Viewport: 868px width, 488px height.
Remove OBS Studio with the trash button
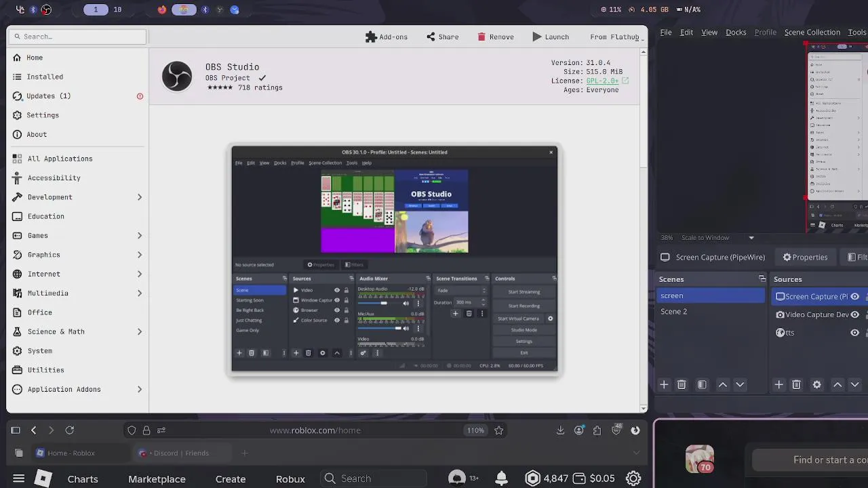pos(495,37)
